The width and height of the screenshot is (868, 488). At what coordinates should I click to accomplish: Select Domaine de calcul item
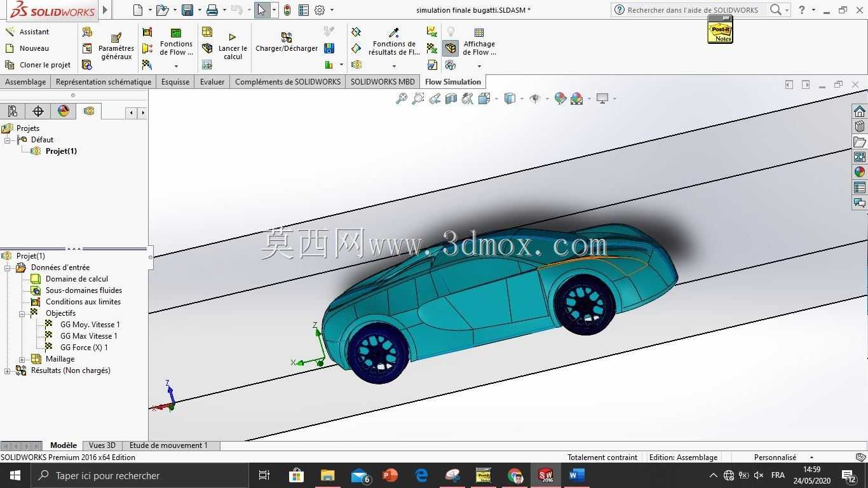coord(77,279)
